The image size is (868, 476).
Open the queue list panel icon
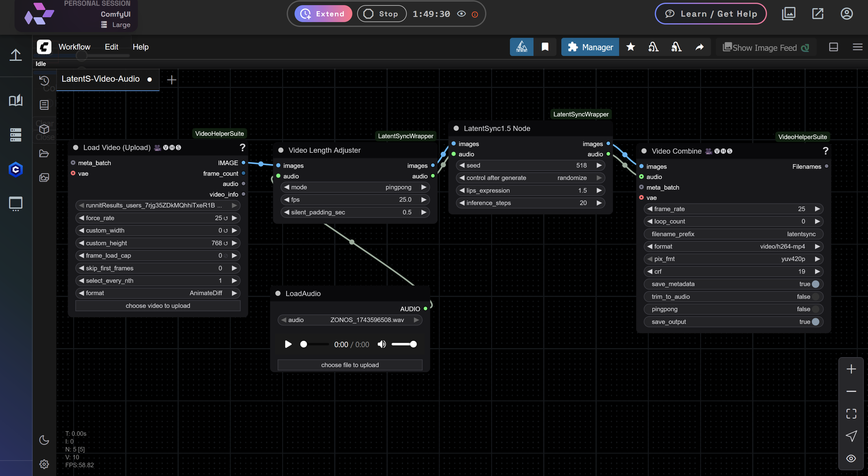point(44,105)
